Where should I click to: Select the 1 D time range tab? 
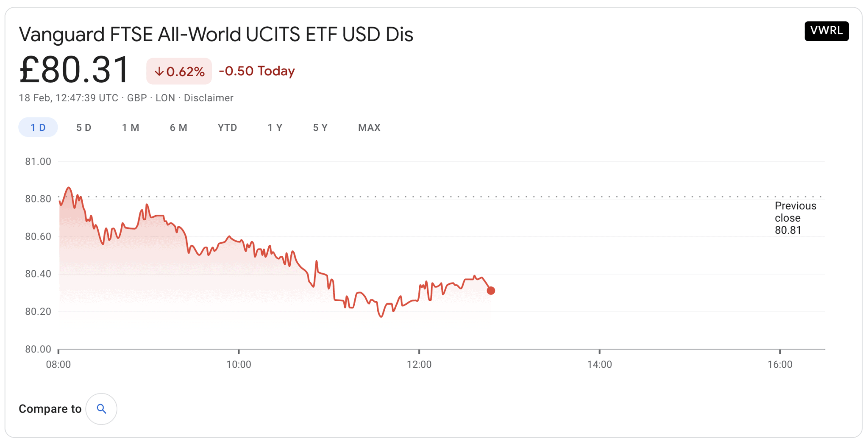click(38, 128)
